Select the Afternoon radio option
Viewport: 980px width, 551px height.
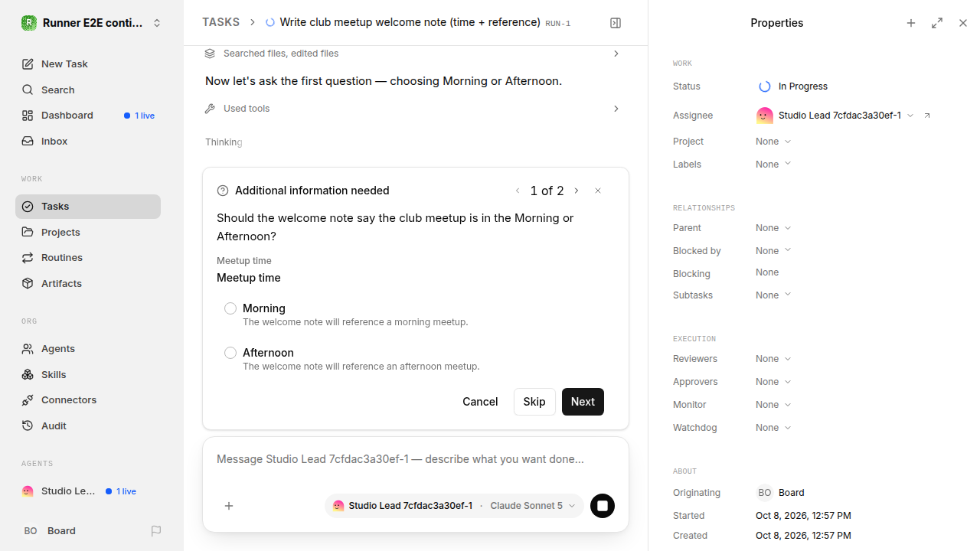(x=230, y=353)
